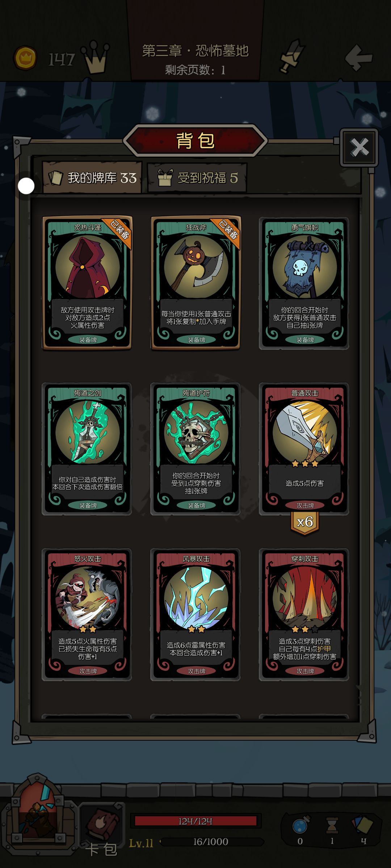Tap the gold crown coin icon

tap(25, 58)
